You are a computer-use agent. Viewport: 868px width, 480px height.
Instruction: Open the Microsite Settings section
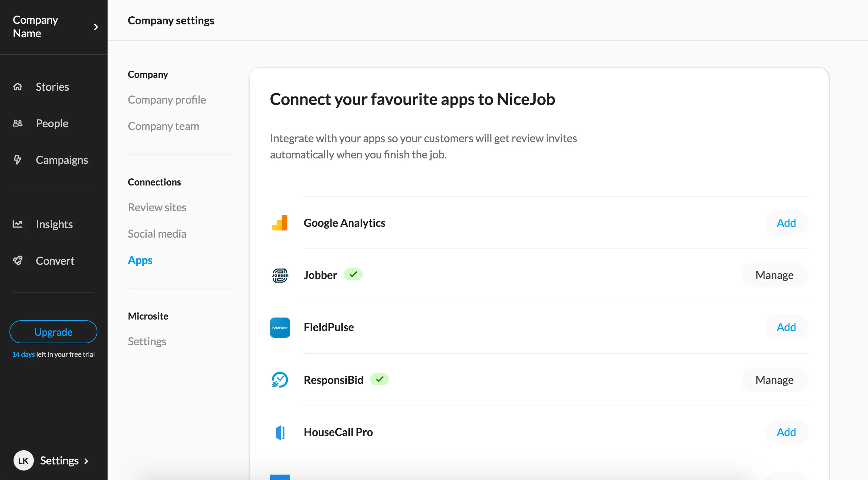pyautogui.click(x=146, y=341)
